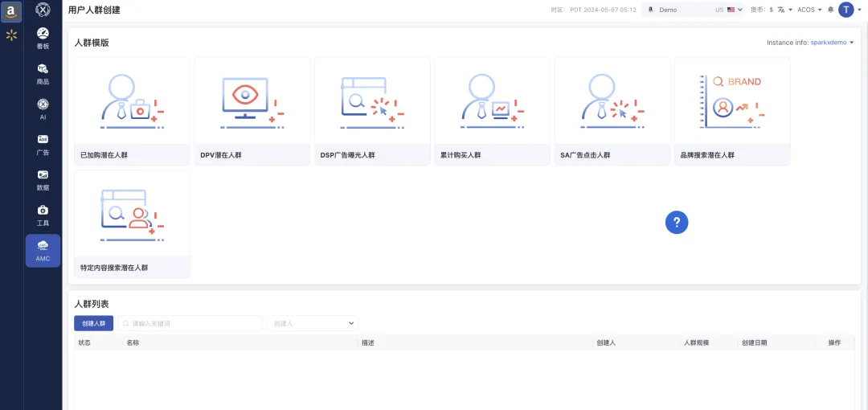Choose the DSP广告曝光人群 template card

(x=372, y=111)
